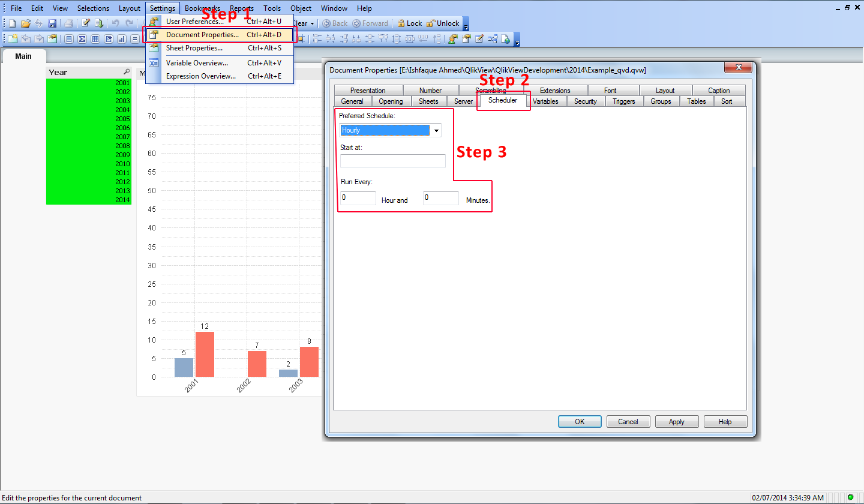The height and width of the screenshot is (504, 864).
Task: Click the Start at input field
Action: coord(393,161)
